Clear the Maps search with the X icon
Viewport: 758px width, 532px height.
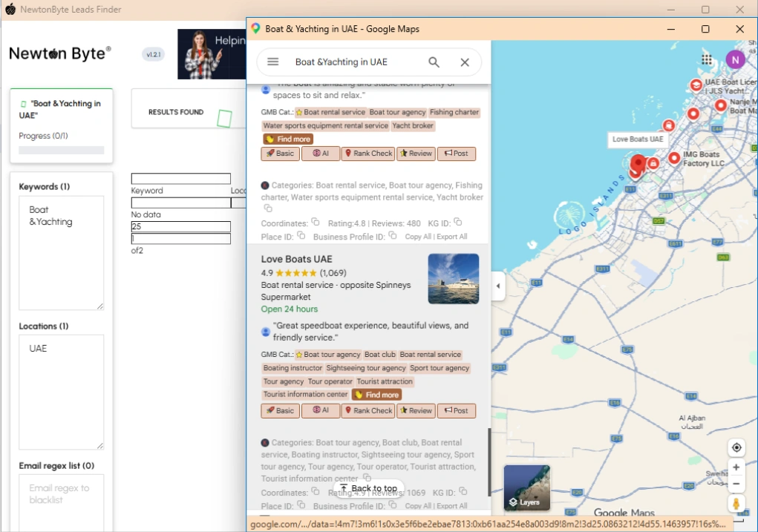pos(465,62)
